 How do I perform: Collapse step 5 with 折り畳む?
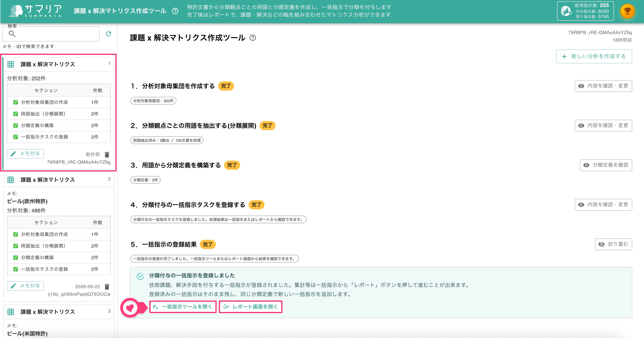tap(614, 244)
